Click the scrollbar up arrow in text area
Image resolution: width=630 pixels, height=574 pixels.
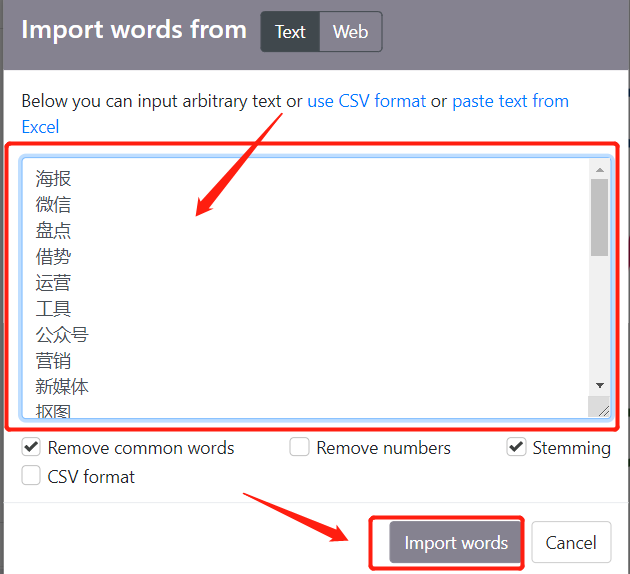[600, 170]
